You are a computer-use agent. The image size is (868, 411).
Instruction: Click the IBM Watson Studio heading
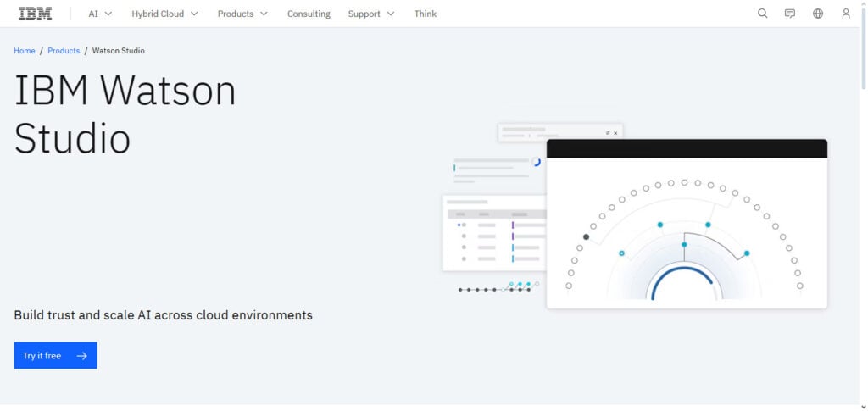tap(125, 114)
